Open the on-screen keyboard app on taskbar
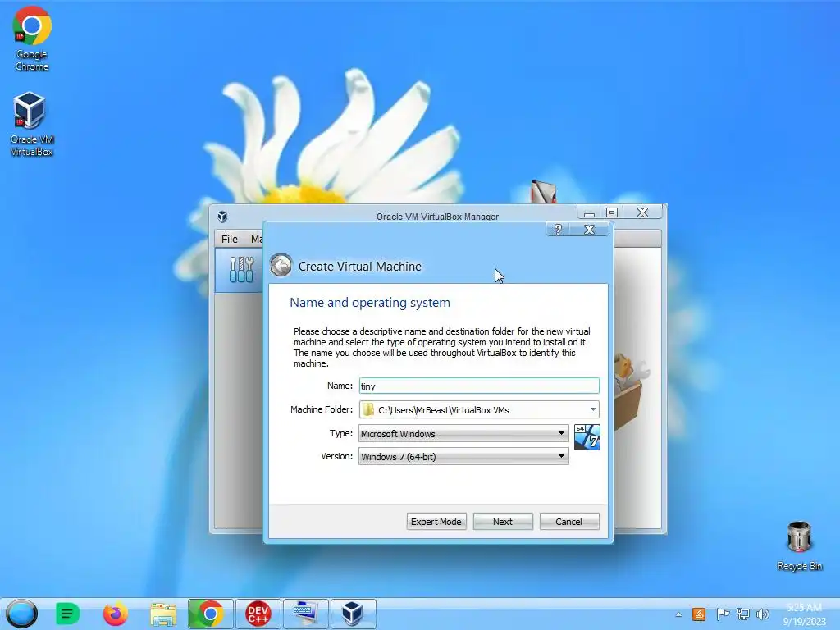840x630 pixels. [x=306, y=614]
